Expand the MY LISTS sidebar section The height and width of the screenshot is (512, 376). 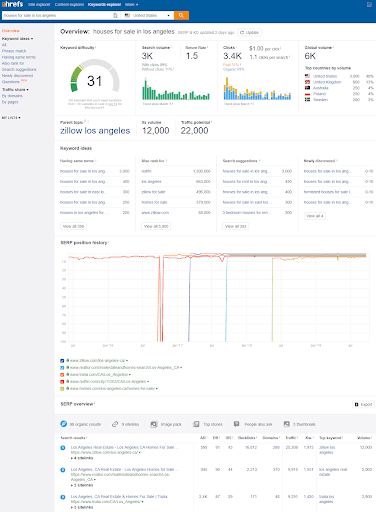(x=11, y=118)
